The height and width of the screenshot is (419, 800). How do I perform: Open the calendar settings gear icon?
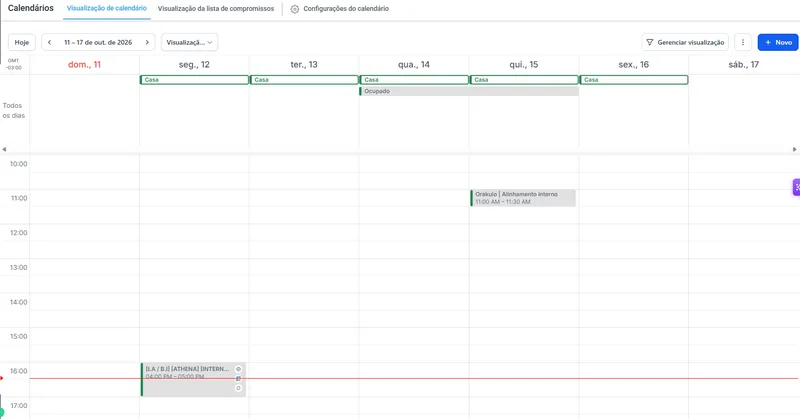[294, 9]
